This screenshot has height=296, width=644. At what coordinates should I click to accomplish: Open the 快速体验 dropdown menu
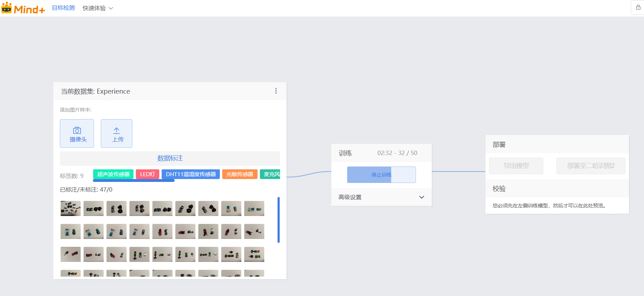point(98,8)
